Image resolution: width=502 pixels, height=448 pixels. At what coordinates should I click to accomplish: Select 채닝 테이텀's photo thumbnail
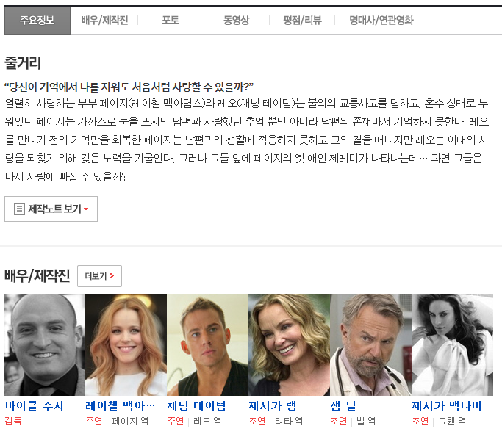click(x=207, y=344)
